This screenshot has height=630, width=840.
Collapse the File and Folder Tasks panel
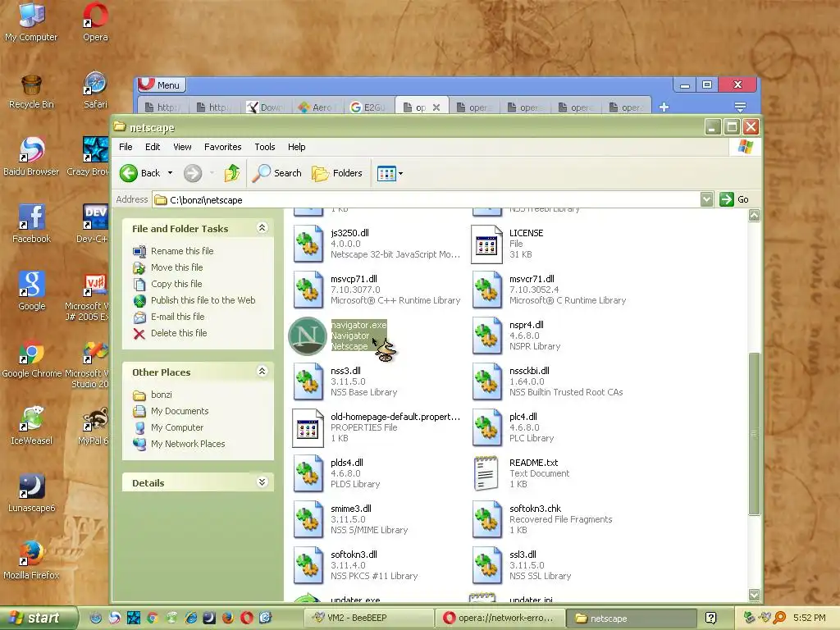(262, 228)
